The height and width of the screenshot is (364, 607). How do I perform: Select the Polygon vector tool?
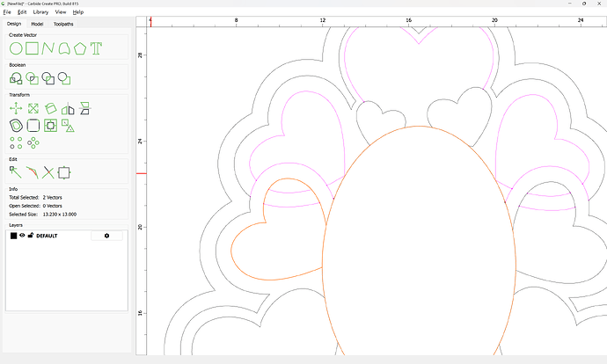tap(80, 48)
